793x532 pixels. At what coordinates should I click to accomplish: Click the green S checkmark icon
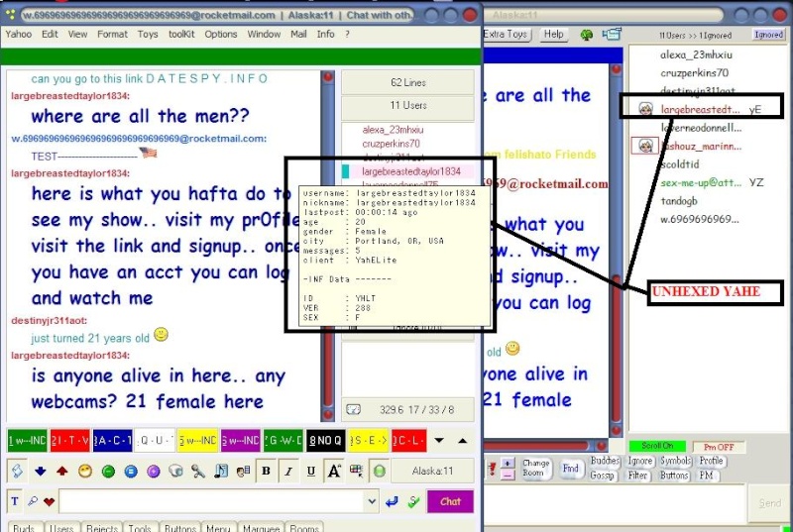[x=414, y=501]
